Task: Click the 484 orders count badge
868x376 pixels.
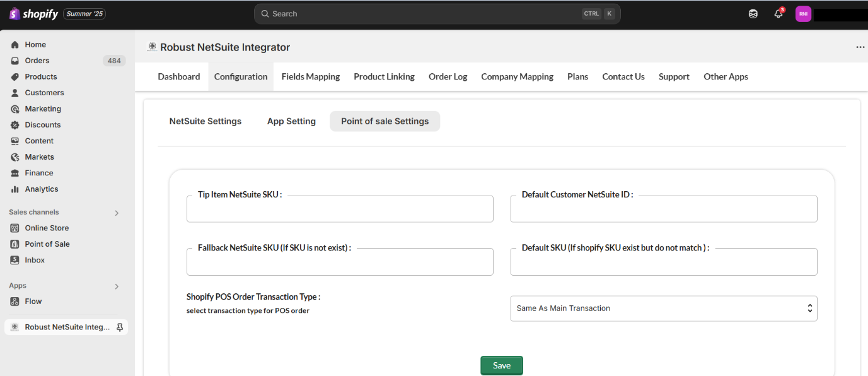Action: [x=114, y=61]
